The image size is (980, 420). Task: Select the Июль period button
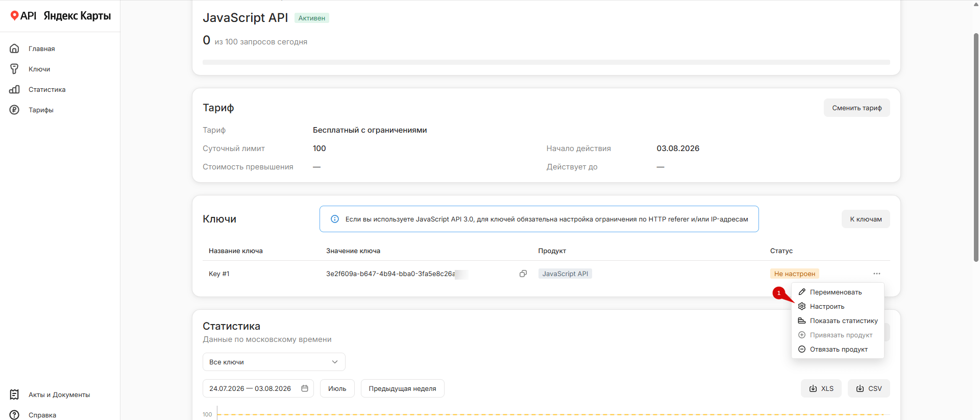(x=337, y=388)
